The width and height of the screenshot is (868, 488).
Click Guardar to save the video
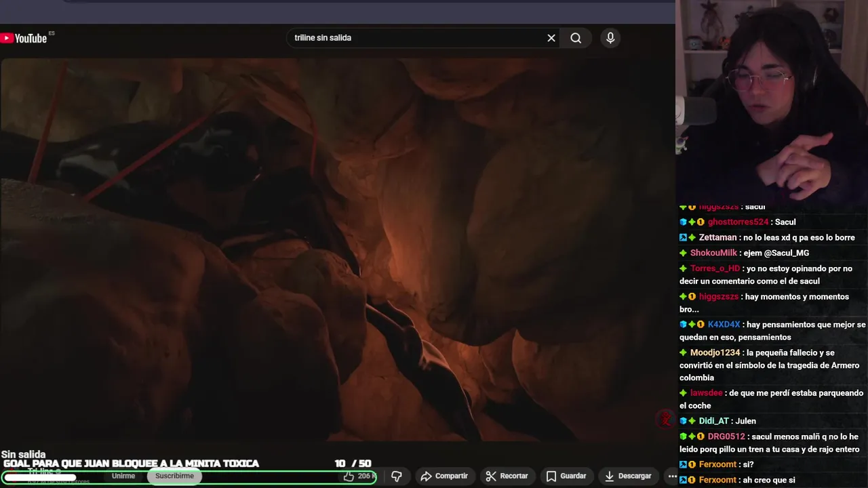click(566, 476)
